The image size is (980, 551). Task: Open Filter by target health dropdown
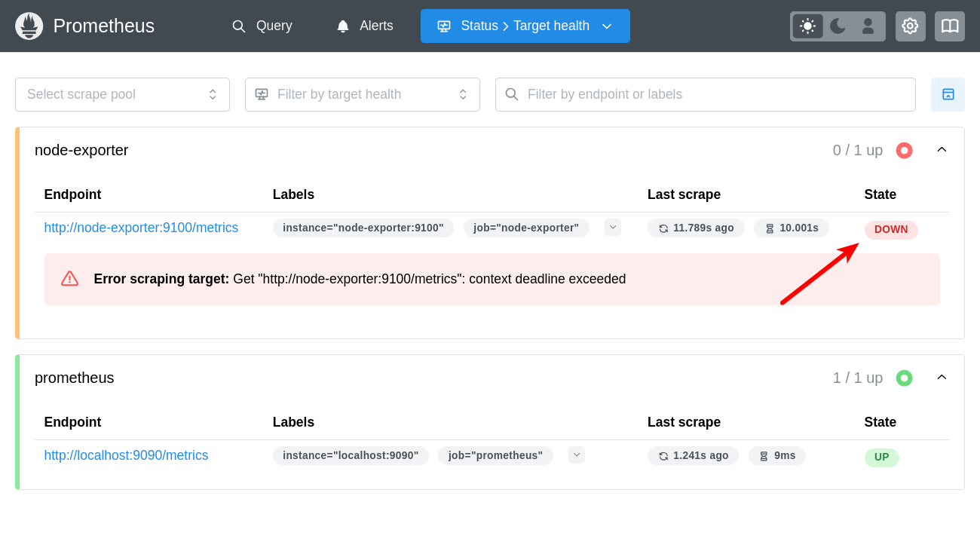tap(363, 94)
